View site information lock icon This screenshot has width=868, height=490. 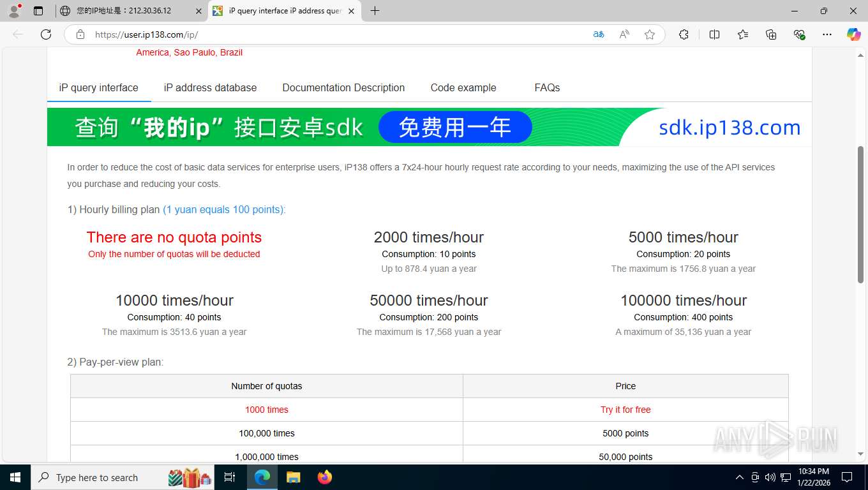80,34
